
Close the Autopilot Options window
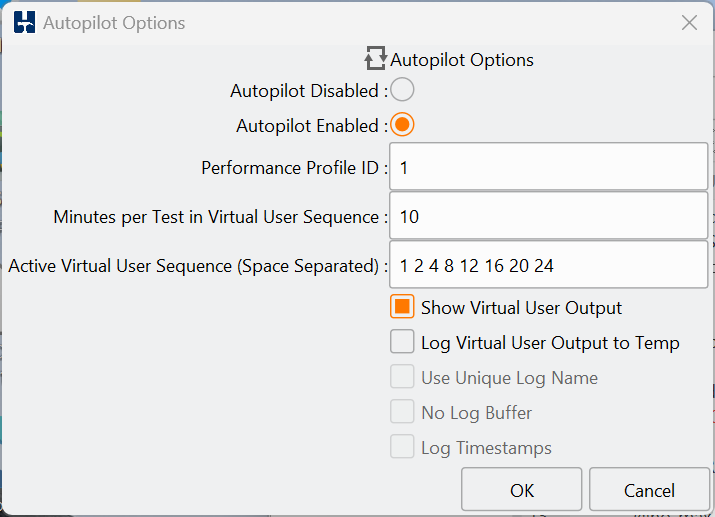tap(689, 22)
